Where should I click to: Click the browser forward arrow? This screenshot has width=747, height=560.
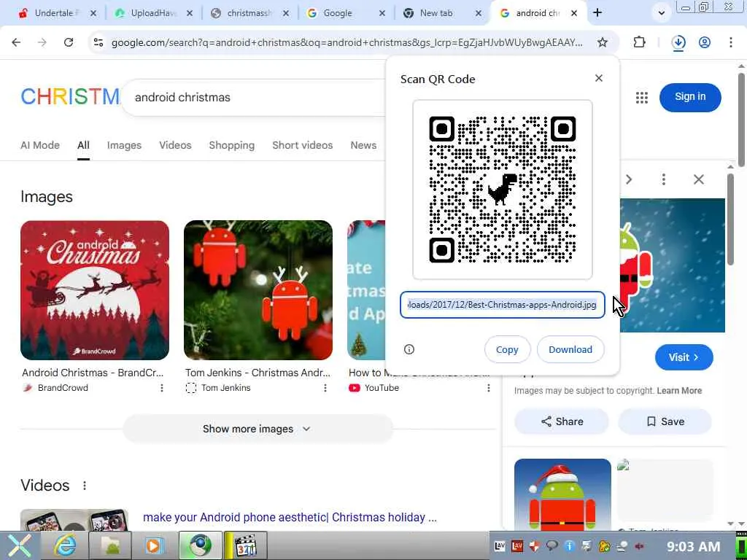point(42,42)
